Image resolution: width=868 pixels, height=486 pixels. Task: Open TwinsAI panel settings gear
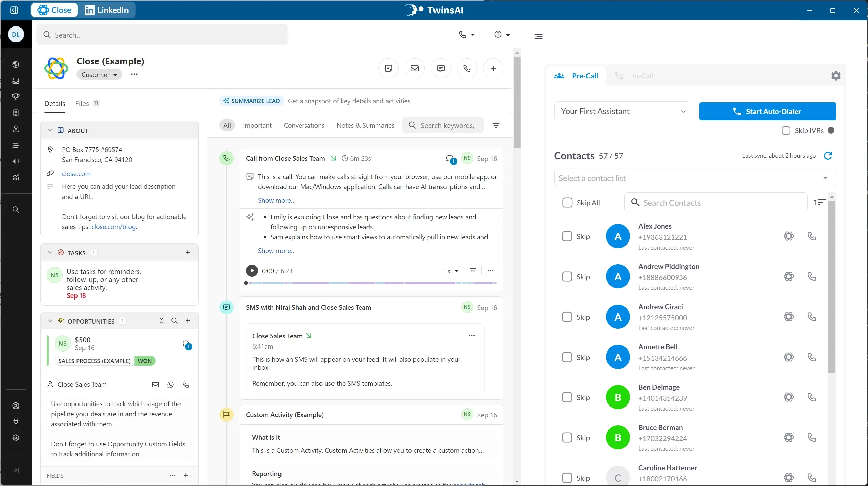pyautogui.click(x=836, y=76)
